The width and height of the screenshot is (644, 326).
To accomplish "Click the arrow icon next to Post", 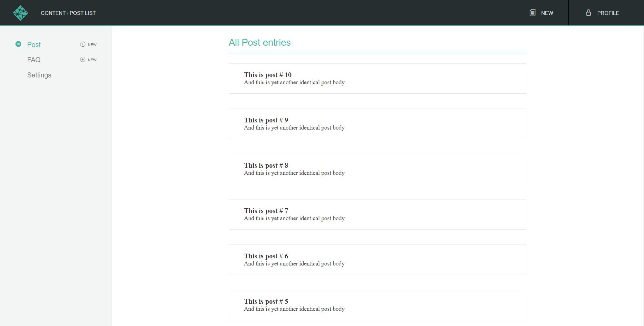I will point(18,44).
